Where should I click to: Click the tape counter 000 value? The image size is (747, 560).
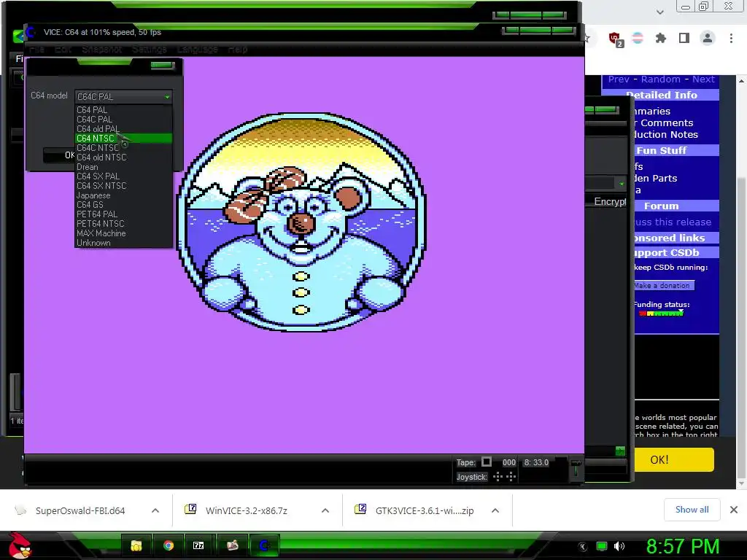tap(508, 462)
